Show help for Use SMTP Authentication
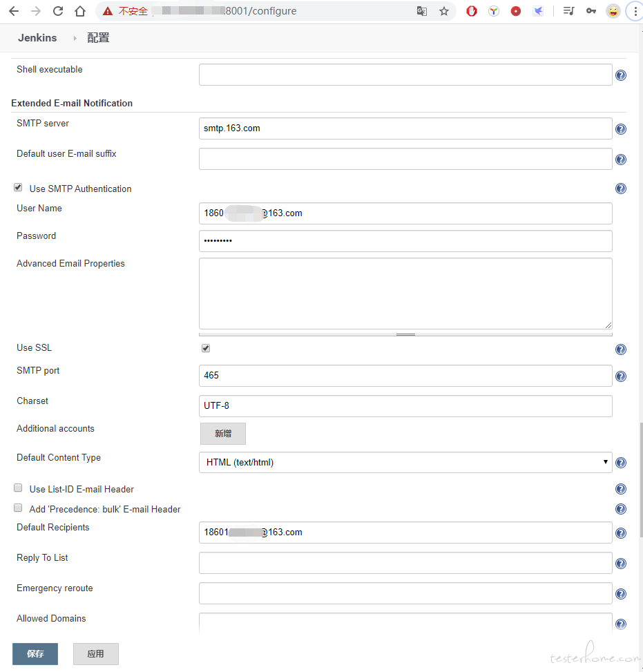Image resolution: width=643 pixels, height=672 pixels. tap(621, 189)
